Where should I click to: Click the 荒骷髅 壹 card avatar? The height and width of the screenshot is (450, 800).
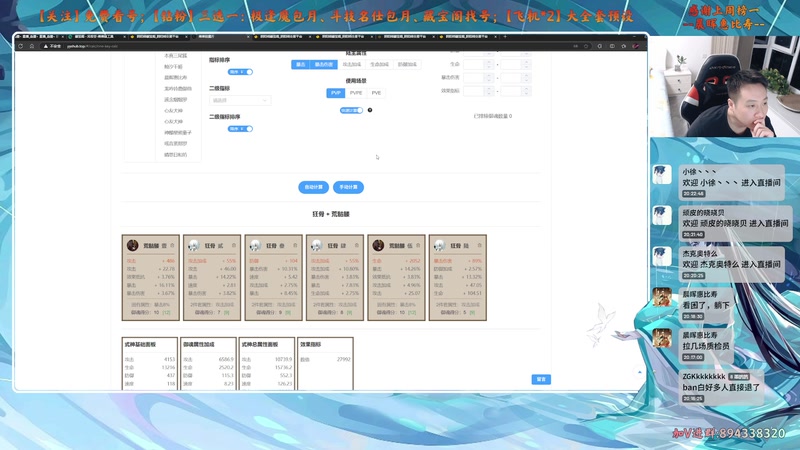133,245
